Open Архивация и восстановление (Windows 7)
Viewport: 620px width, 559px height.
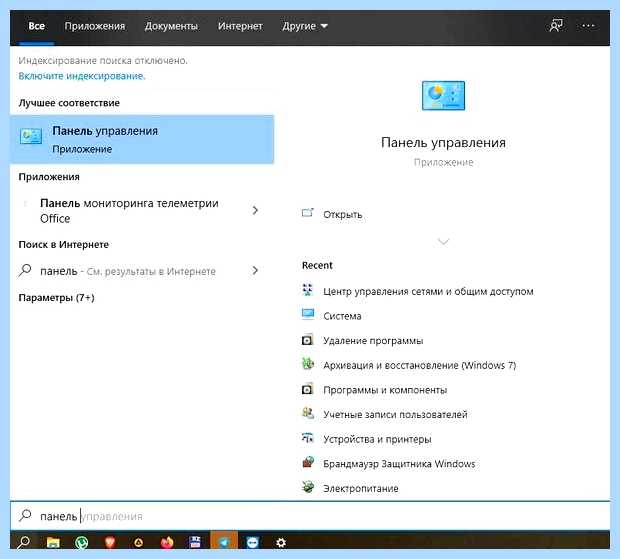(x=420, y=365)
